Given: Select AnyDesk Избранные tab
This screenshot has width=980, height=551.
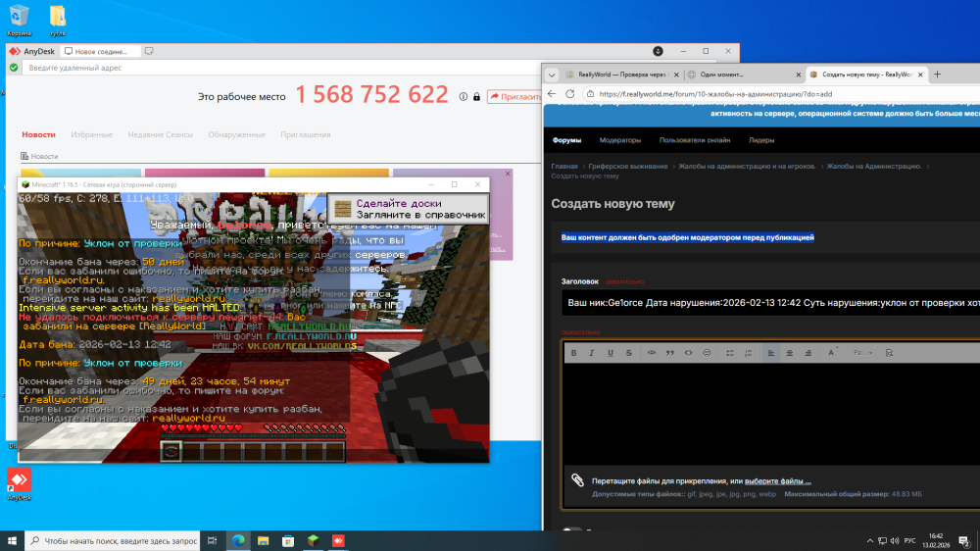Looking at the screenshot, I should click(91, 134).
